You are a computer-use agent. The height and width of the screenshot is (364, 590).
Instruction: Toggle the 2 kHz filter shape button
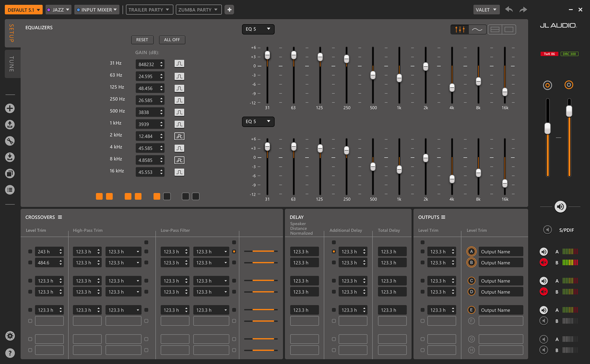tap(179, 136)
